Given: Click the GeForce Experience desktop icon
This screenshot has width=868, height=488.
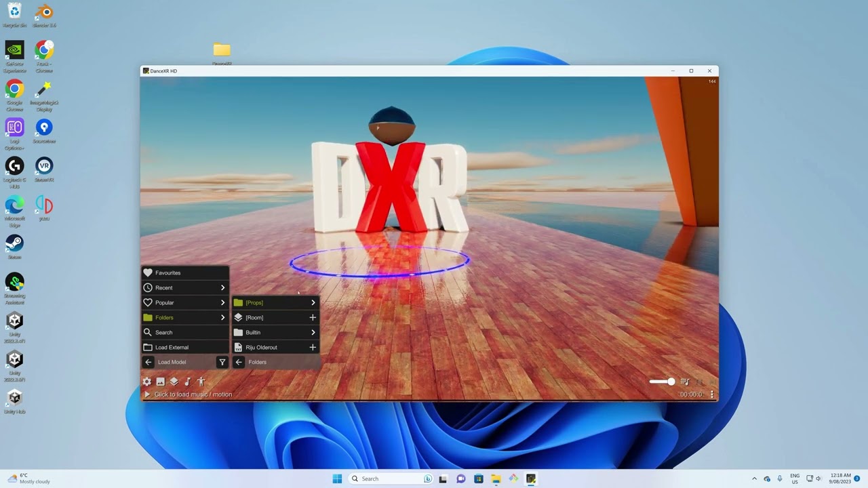Looking at the screenshot, I should click(14, 57).
